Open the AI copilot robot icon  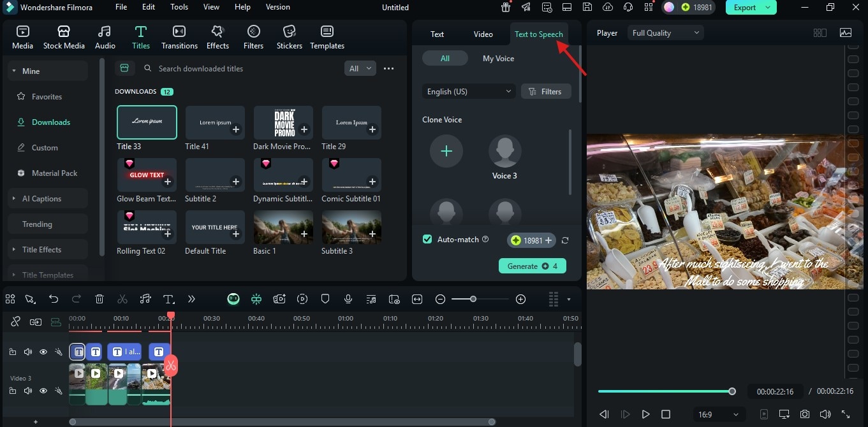tap(233, 299)
